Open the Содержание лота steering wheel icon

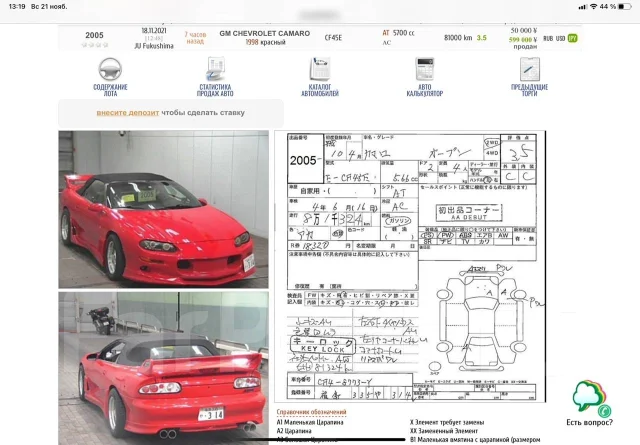(110, 69)
